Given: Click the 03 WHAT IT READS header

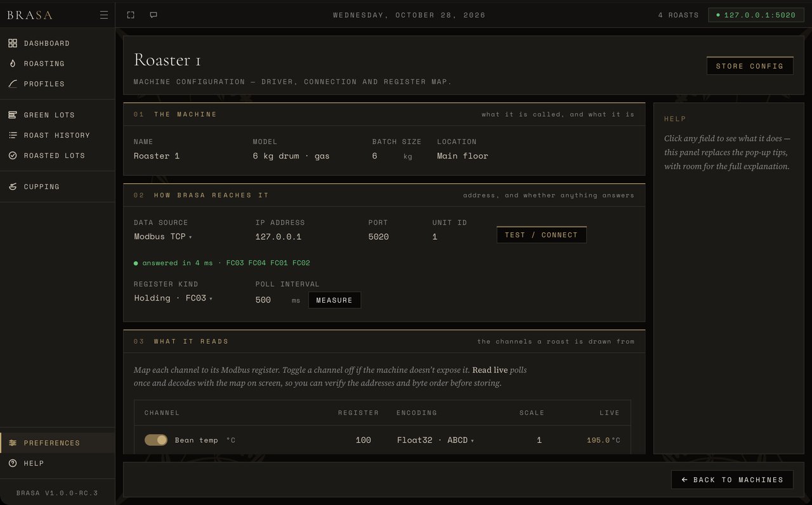Looking at the screenshot, I should click(x=181, y=341).
